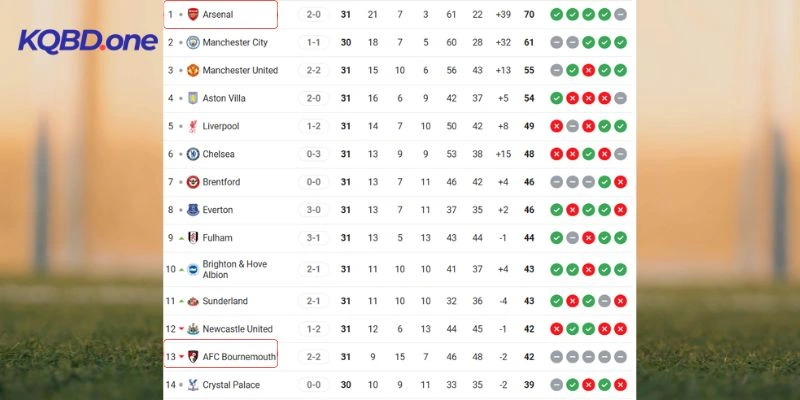The height and width of the screenshot is (400, 800).
Task: Click the Fulham crest icon
Action: click(x=193, y=238)
